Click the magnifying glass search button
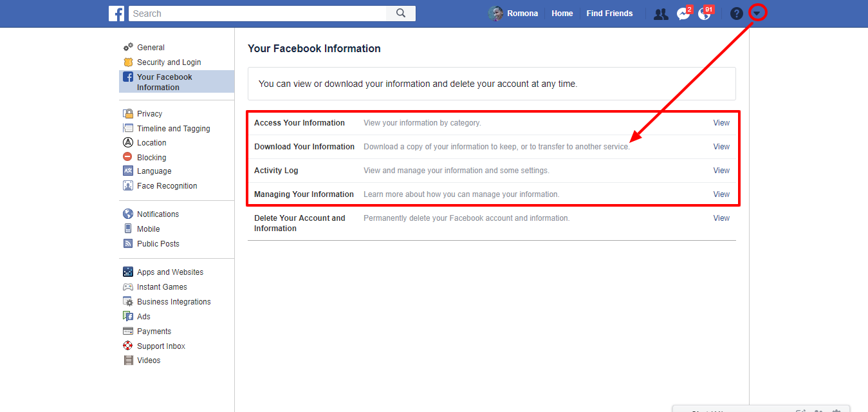Viewport: 868px width, 412px height. coord(401,14)
